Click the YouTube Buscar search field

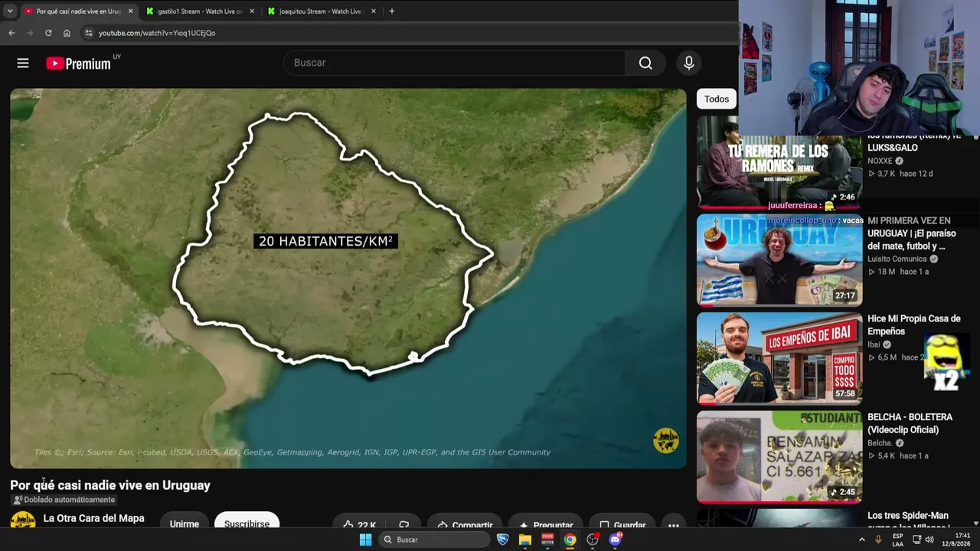coord(455,63)
